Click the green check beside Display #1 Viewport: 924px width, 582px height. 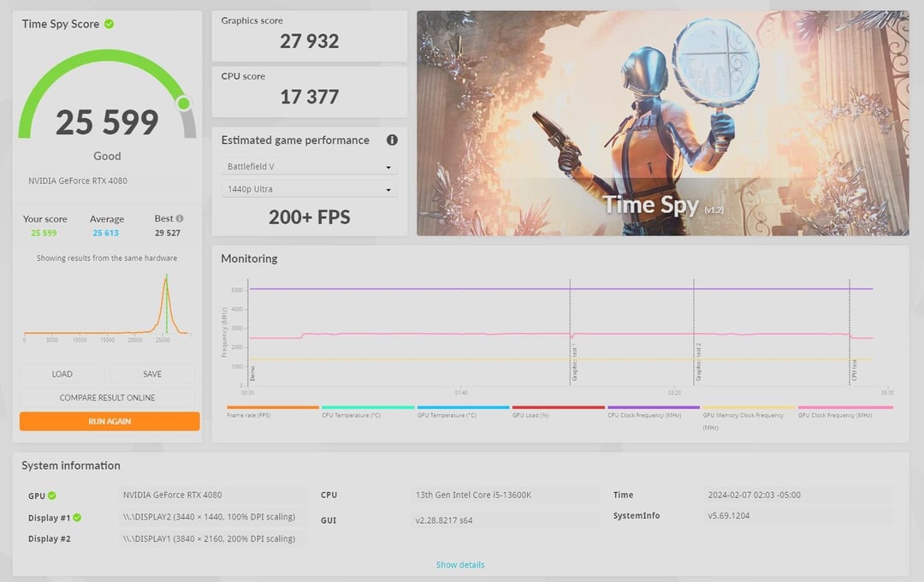click(x=77, y=518)
